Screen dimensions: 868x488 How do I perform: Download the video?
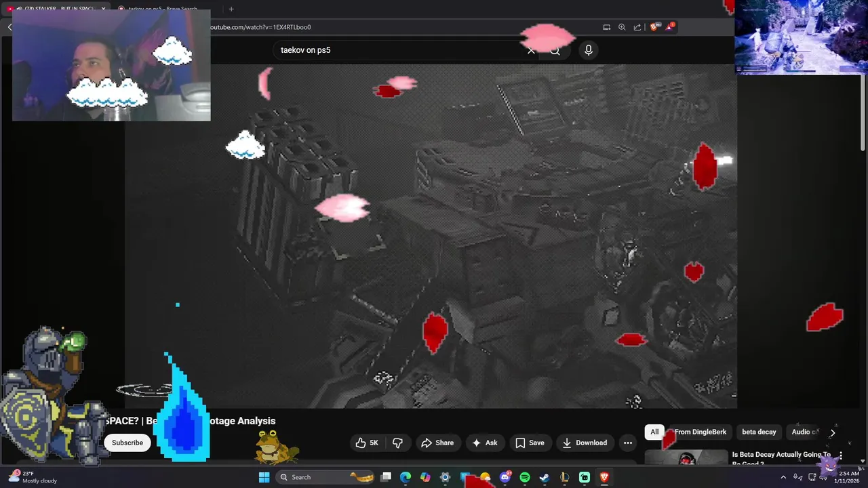tap(585, 443)
